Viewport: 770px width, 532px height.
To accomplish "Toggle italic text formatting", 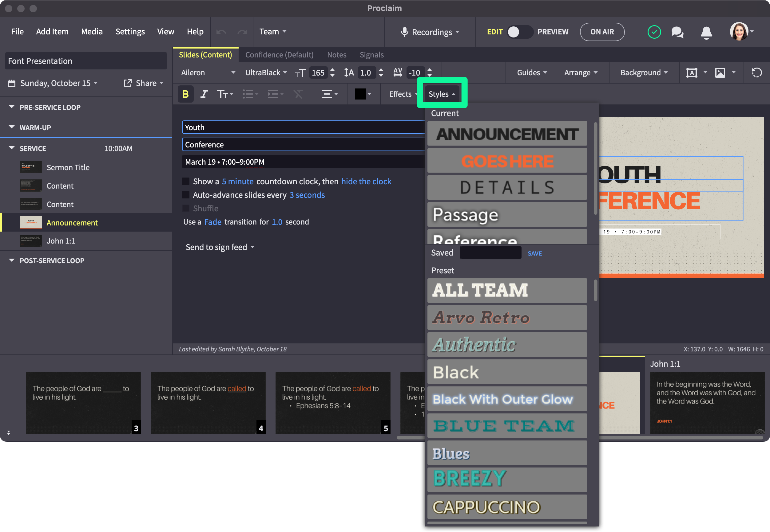I will point(204,94).
